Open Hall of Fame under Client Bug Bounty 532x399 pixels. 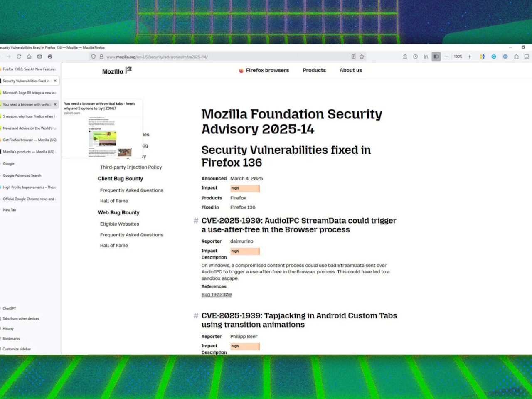click(x=114, y=201)
